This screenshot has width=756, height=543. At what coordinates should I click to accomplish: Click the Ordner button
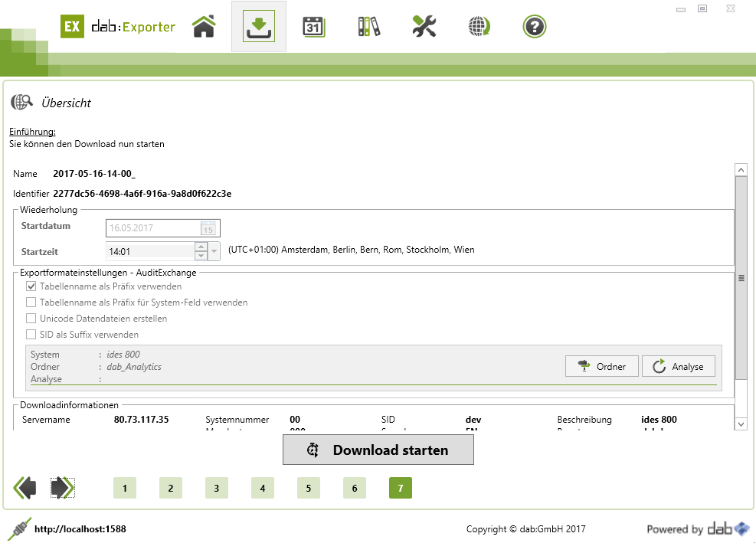[602, 367]
